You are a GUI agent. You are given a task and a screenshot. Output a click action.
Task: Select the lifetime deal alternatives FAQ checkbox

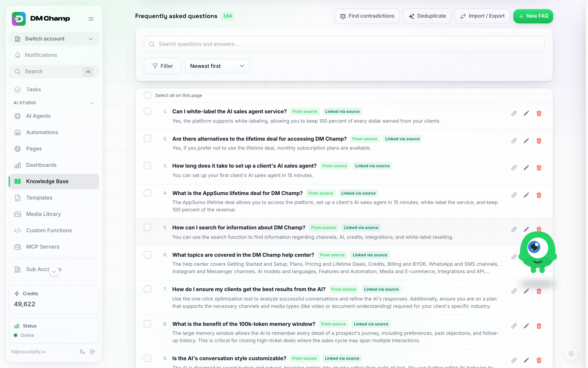[x=147, y=139]
